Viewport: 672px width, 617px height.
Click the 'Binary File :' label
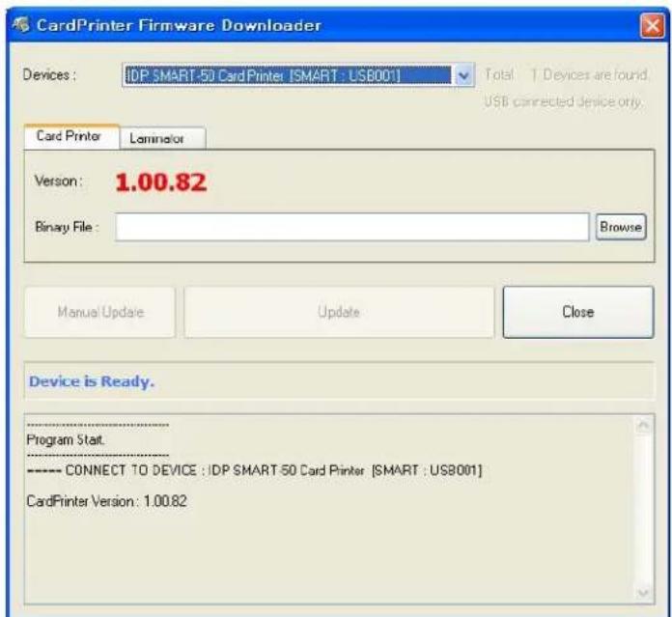tap(67, 227)
